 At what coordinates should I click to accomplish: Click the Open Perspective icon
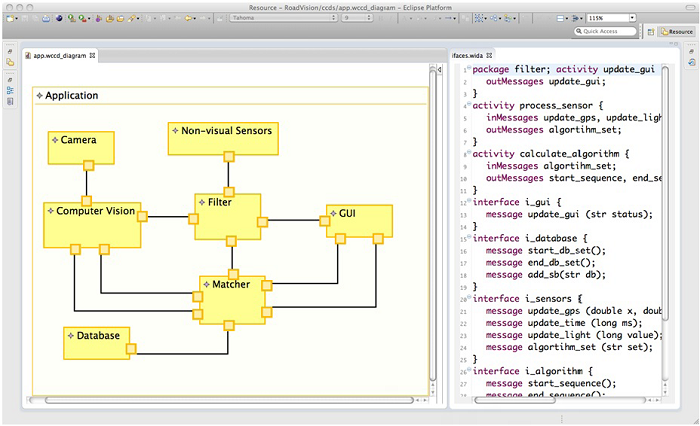click(x=651, y=32)
